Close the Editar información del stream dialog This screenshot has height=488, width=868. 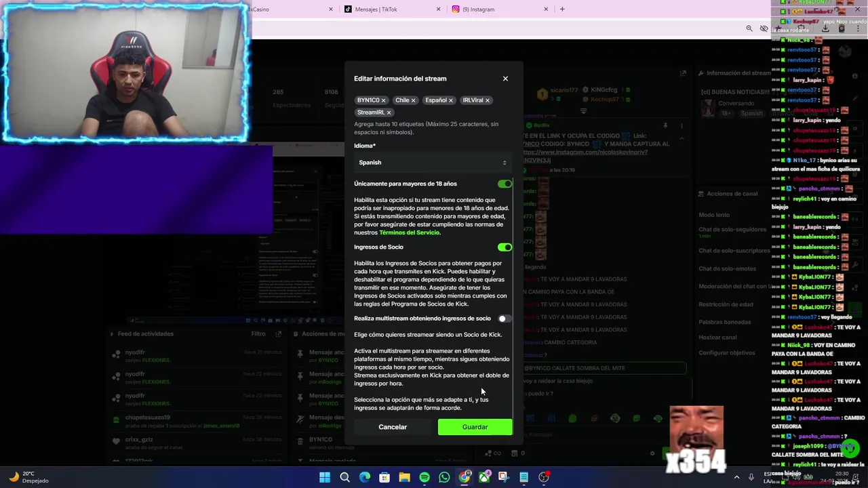(x=505, y=79)
